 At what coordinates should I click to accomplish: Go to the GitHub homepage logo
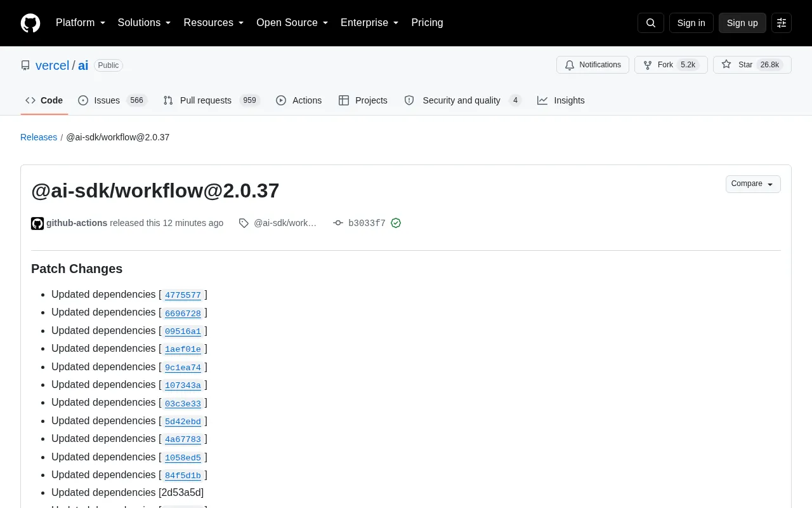(x=30, y=23)
